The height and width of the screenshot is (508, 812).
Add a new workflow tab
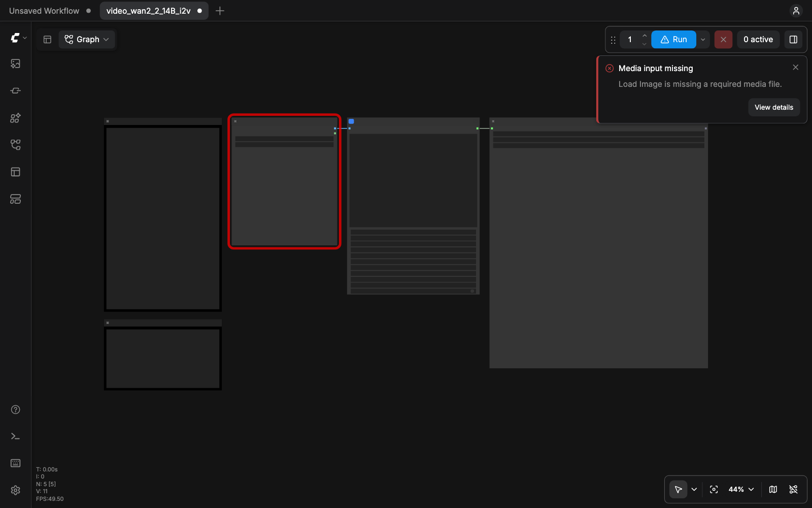tap(220, 11)
